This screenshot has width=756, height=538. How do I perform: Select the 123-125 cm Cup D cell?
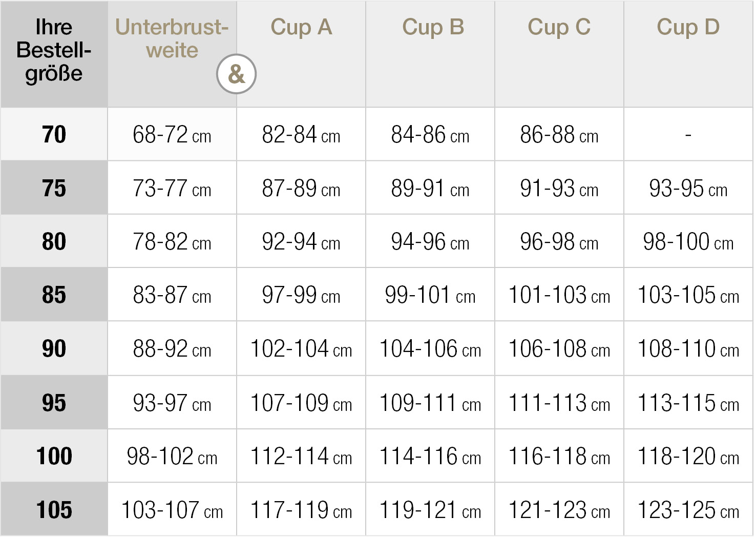coord(688,510)
